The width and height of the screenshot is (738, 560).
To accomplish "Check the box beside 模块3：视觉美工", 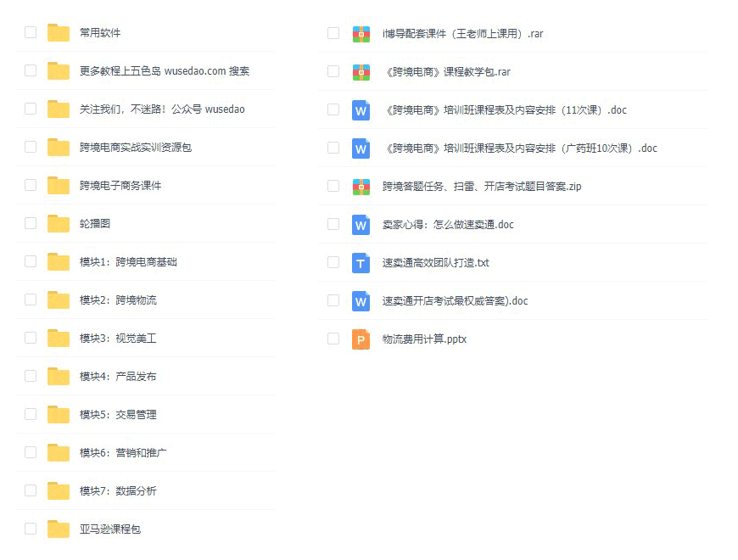I will point(31,338).
